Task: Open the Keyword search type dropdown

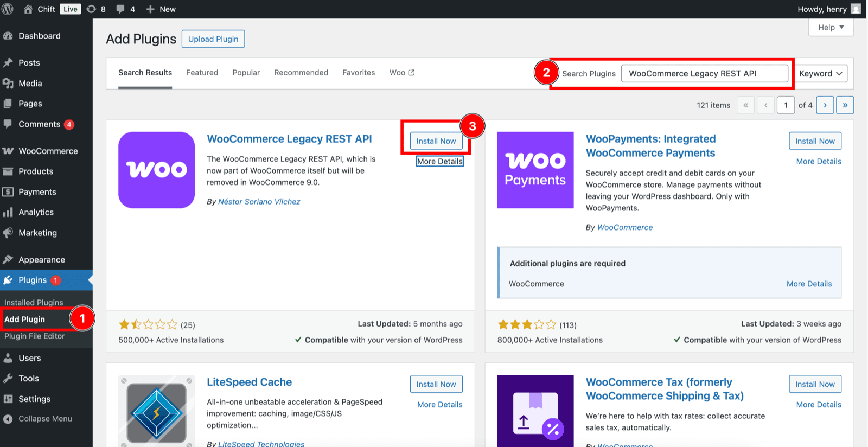Action: coord(820,74)
